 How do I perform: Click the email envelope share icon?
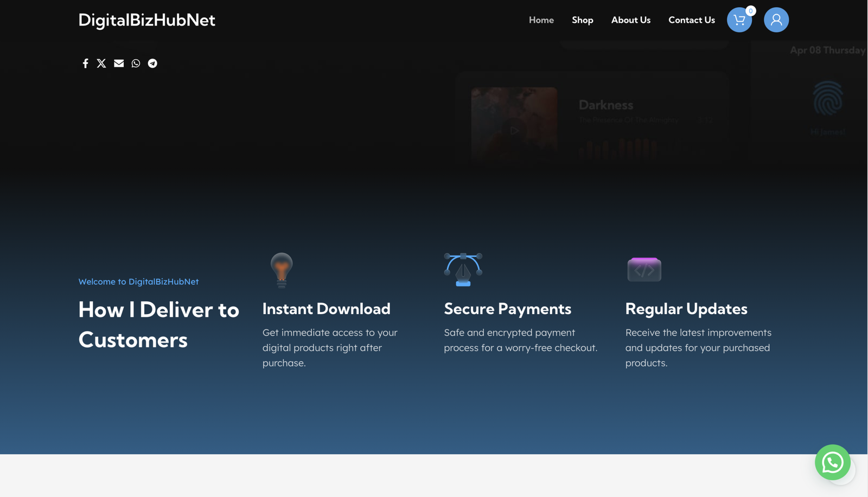(119, 63)
